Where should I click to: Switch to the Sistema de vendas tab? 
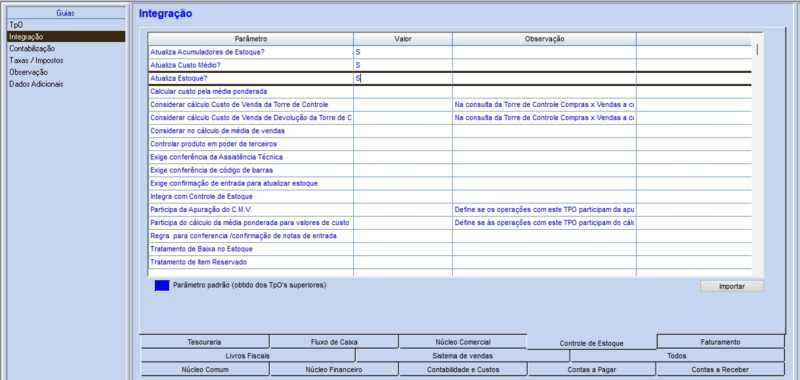[463, 356]
